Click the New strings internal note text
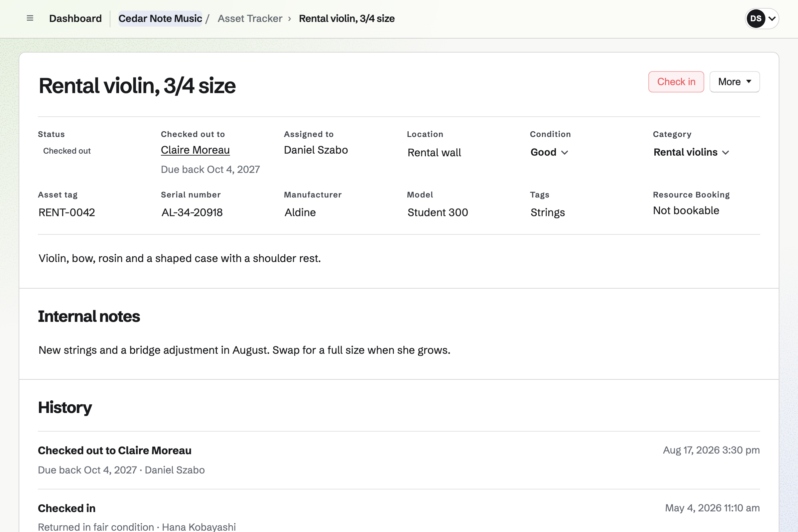Image resolution: width=798 pixels, height=532 pixels. [244, 350]
